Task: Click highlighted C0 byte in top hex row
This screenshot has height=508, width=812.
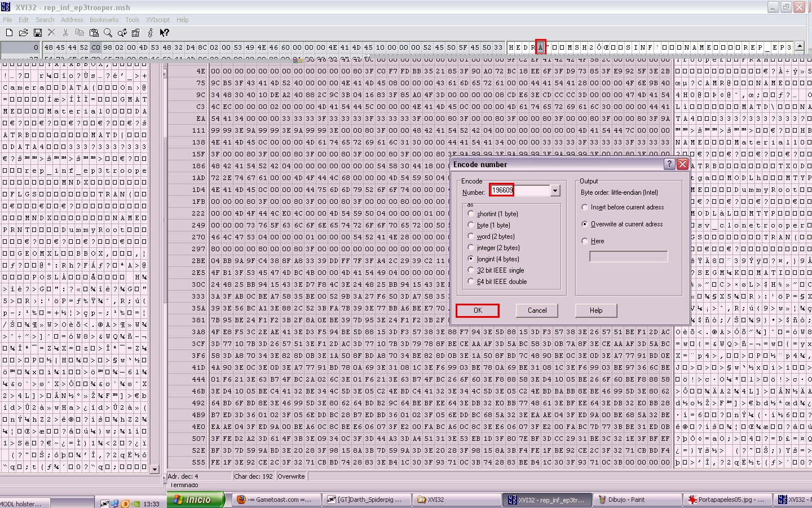Action: pyautogui.click(x=96, y=47)
